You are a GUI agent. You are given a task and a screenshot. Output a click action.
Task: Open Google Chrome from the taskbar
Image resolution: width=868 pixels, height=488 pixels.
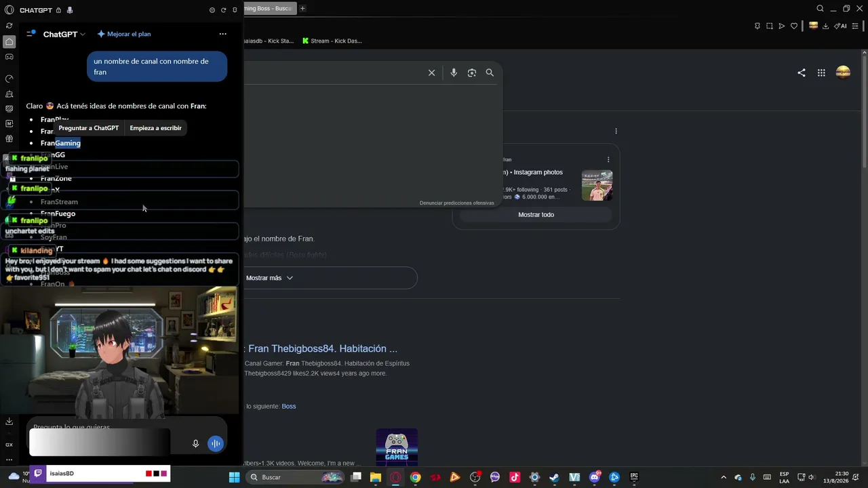pos(415,477)
